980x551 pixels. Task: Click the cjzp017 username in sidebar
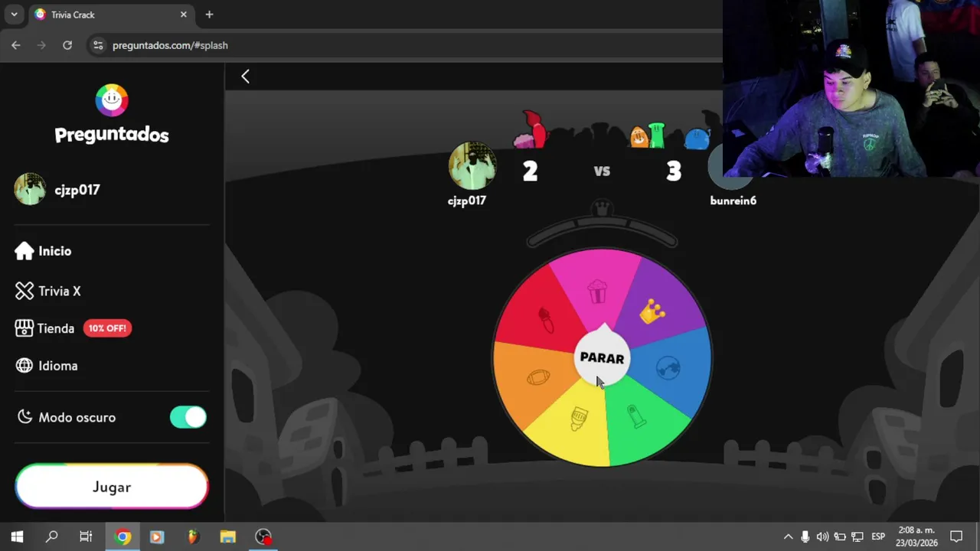coord(77,190)
